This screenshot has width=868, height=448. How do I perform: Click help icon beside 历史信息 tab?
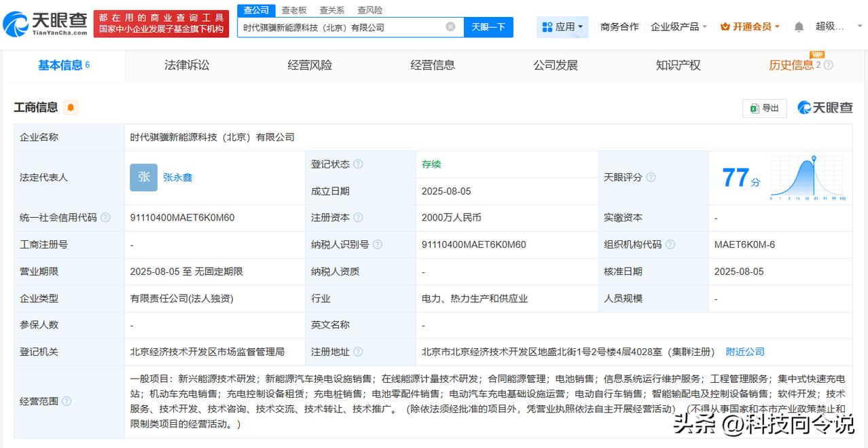[x=828, y=65]
